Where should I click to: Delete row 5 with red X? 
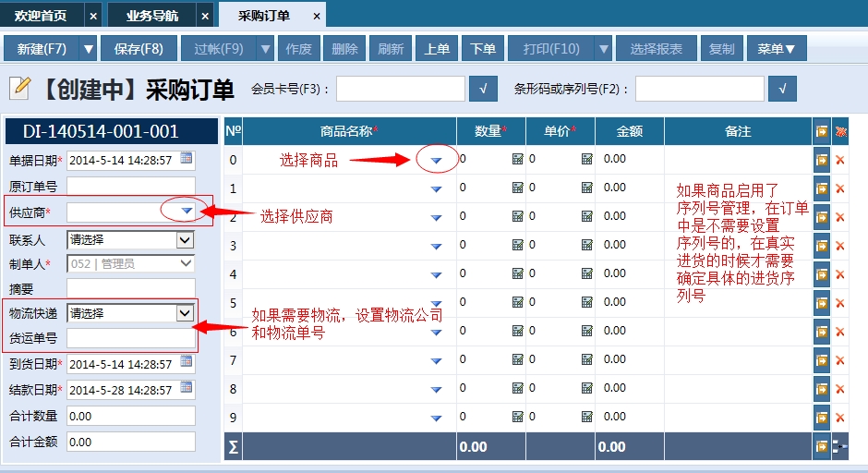pyautogui.click(x=840, y=303)
